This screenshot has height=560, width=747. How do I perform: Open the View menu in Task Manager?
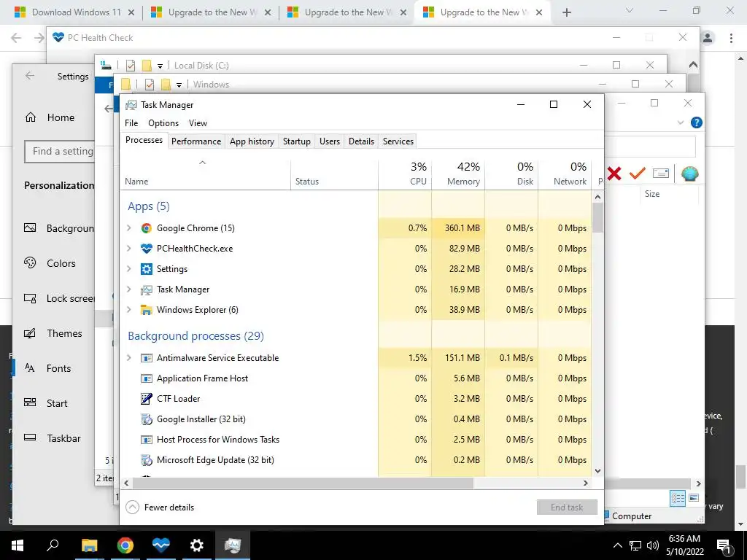[x=198, y=122]
